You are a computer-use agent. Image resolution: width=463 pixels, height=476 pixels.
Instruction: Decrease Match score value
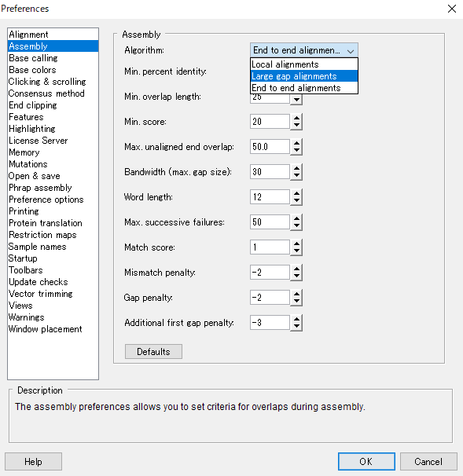(296, 251)
